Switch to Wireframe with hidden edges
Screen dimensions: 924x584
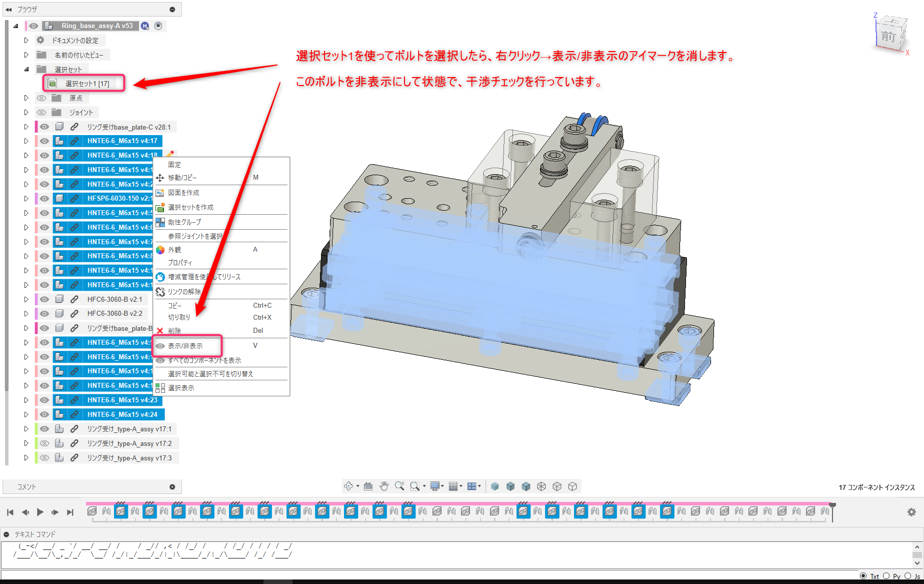(x=557, y=486)
